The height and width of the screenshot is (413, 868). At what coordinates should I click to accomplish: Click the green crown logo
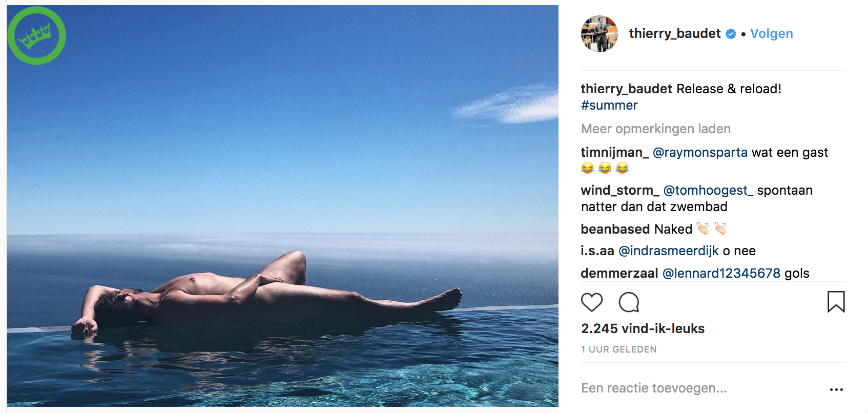(36, 35)
